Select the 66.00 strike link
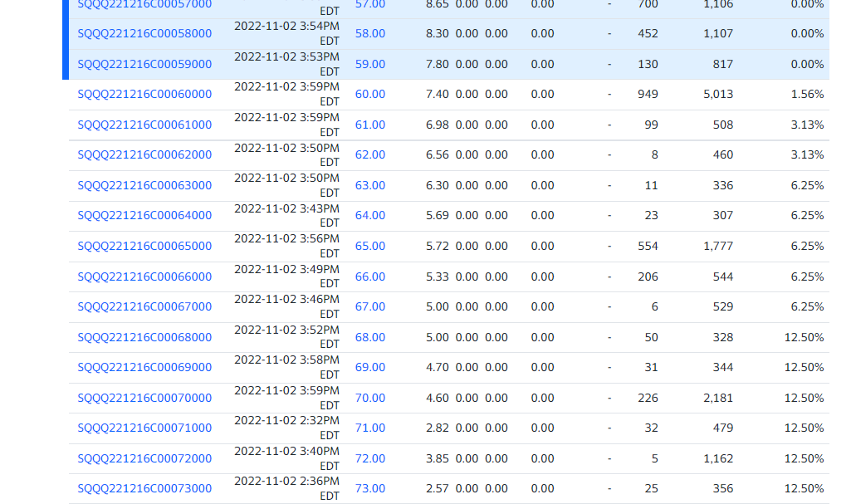 coord(370,276)
